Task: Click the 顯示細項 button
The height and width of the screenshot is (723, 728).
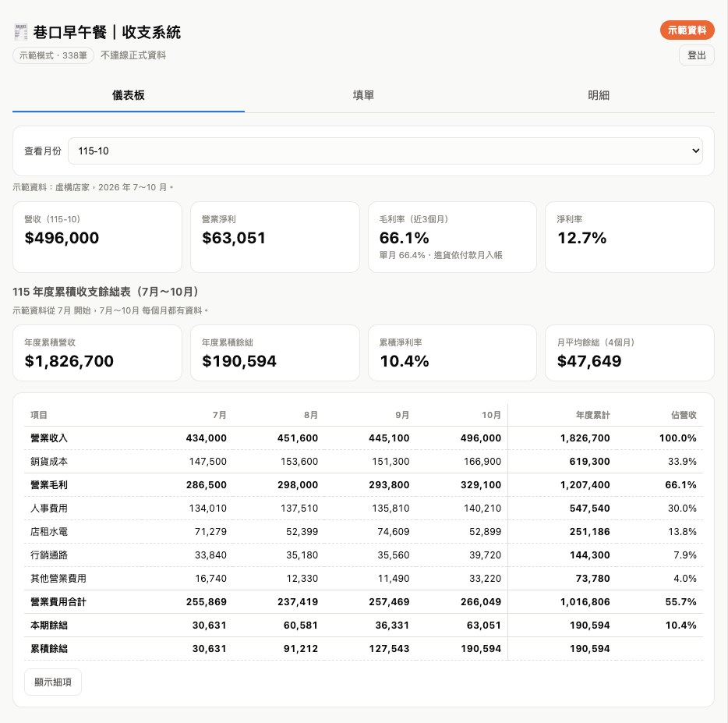Action: tap(53, 682)
